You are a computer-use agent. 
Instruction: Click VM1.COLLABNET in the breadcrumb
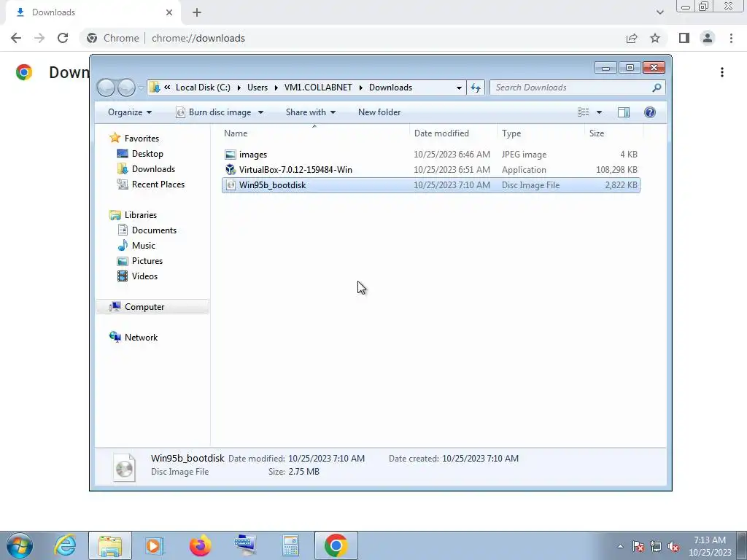[x=318, y=87]
